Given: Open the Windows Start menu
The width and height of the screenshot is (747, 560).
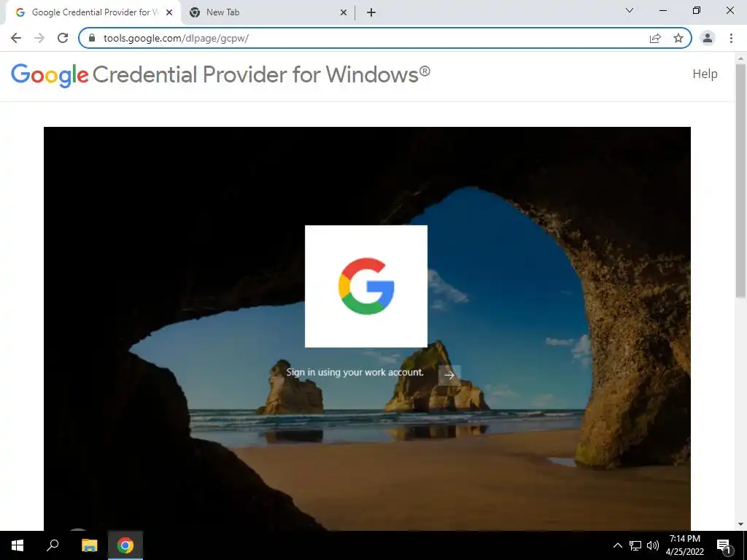Looking at the screenshot, I should point(18,545).
